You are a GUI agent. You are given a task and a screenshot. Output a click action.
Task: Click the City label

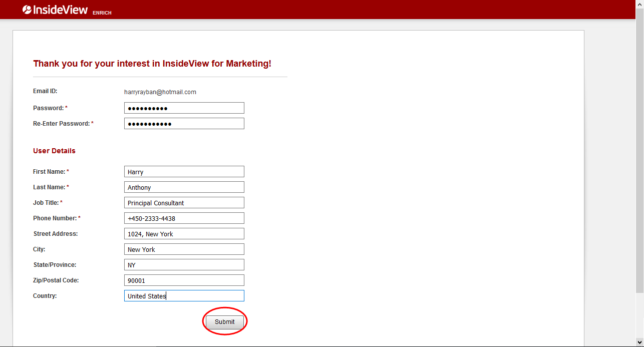pos(39,249)
